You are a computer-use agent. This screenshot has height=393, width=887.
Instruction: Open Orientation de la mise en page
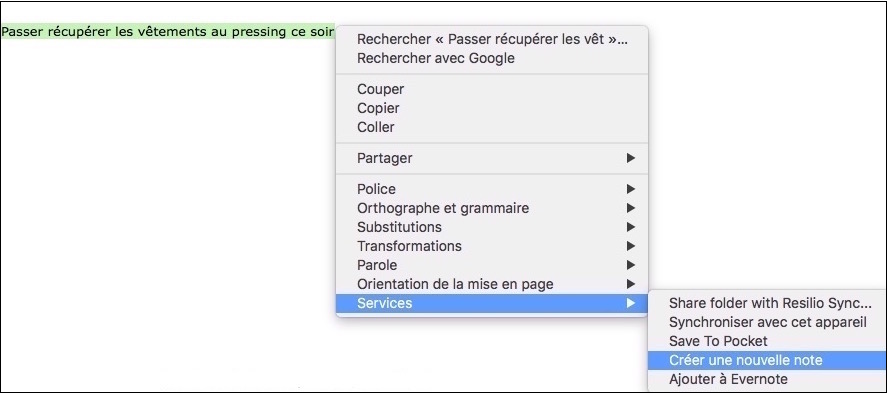492,284
